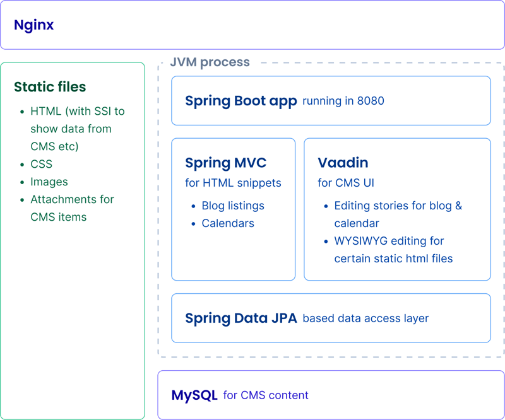Screen dimensions: 505x420
Task: Click the for CMS UI label
Action: [346, 183]
